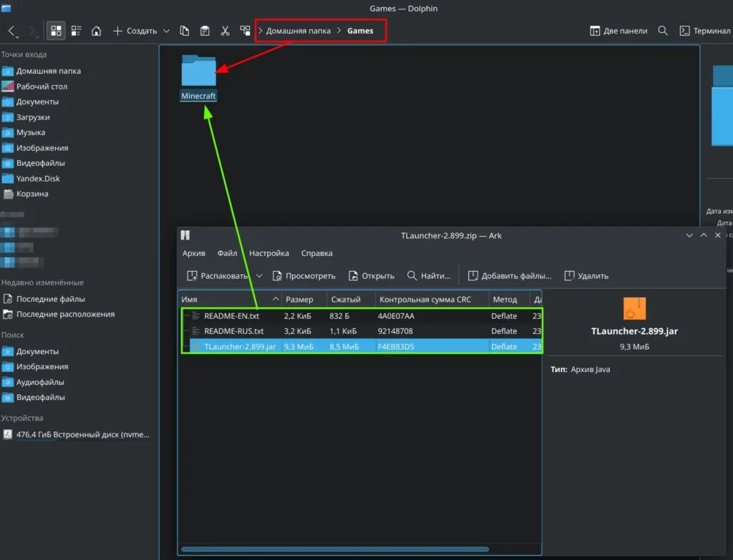Screen dimensions: 733x560
Task: Click Ark window keep-below chevron button
Action: [x=689, y=235]
